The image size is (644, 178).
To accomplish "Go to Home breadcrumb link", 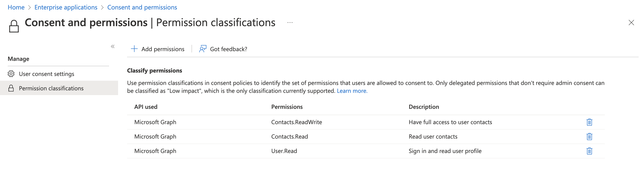I will pos(16,7).
